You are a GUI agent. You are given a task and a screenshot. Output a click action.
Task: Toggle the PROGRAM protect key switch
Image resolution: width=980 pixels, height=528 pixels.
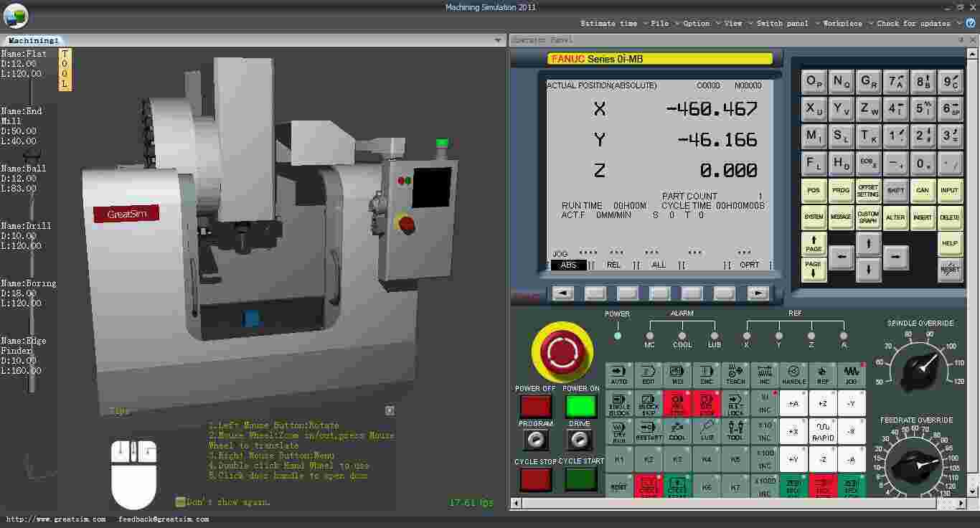click(535, 439)
